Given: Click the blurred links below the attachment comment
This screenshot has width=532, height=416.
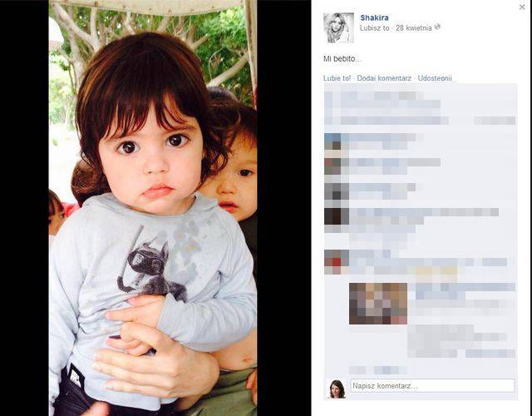Looking at the screenshot, I should (x=378, y=369).
